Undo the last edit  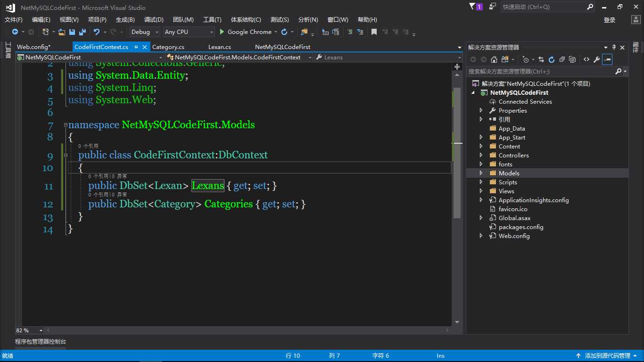(x=97, y=32)
